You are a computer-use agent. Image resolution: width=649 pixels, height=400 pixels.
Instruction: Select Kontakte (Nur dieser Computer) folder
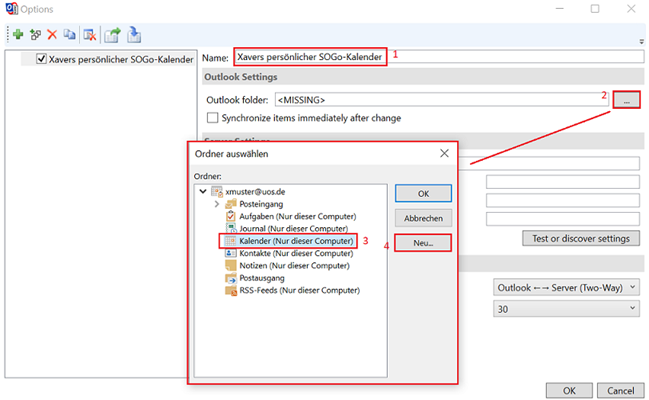coord(291,254)
